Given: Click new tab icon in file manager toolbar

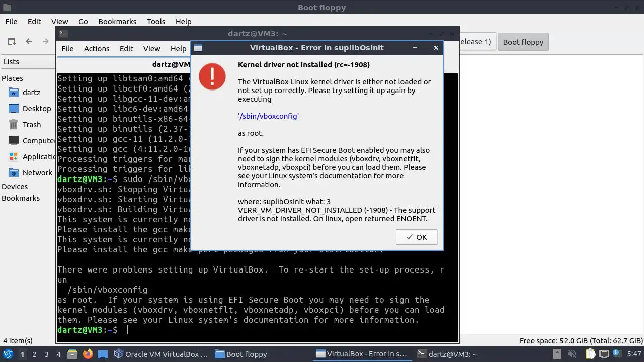Looking at the screenshot, I should coord(12,42).
